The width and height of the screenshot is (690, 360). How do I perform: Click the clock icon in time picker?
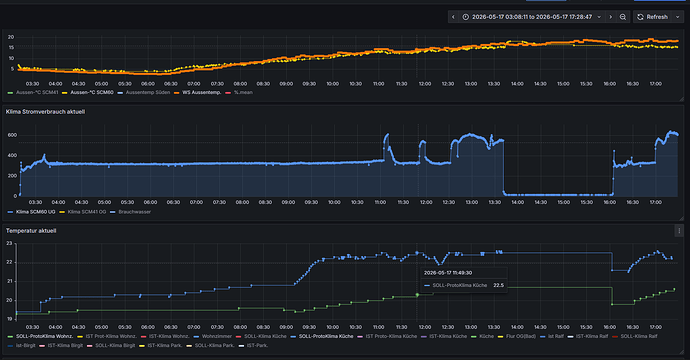point(466,17)
